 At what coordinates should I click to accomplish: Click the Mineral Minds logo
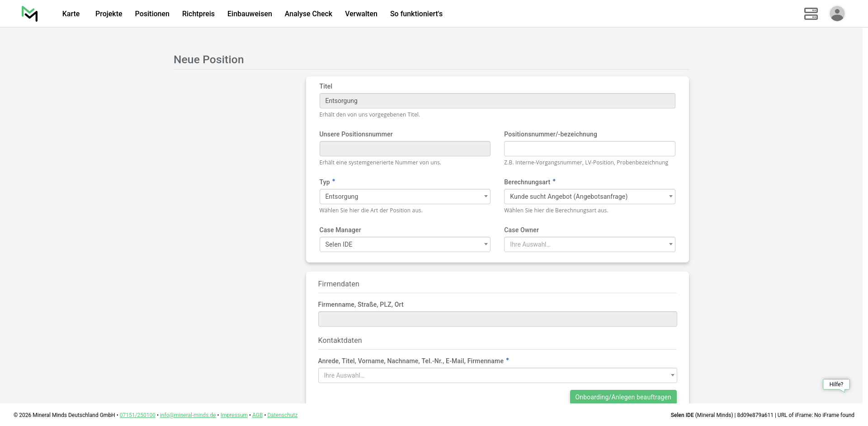click(30, 14)
